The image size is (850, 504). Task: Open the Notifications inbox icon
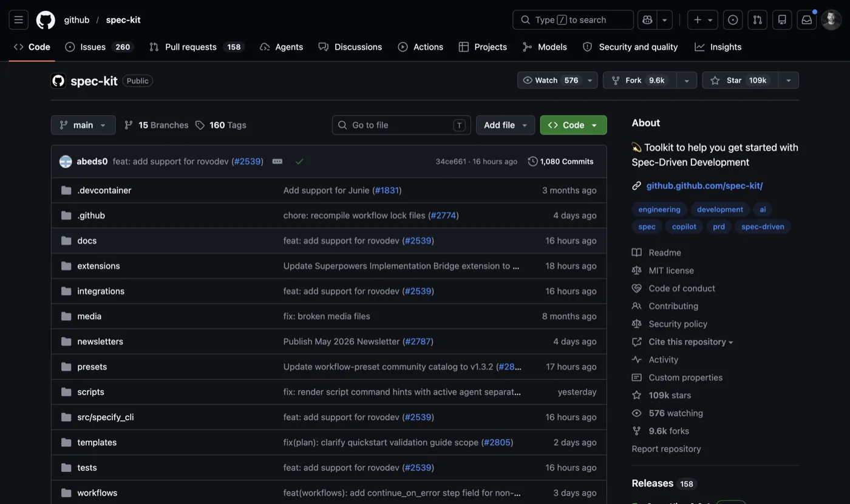pyautogui.click(x=807, y=20)
